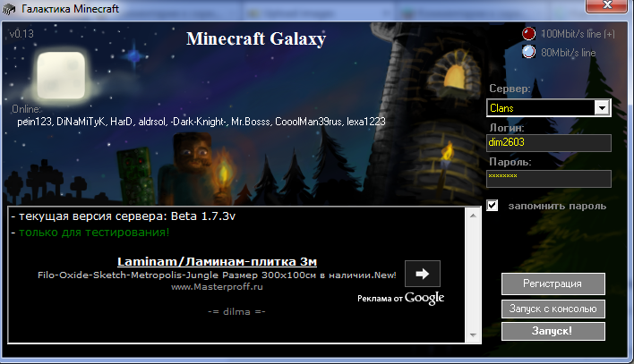The width and height of the screenshot is (634, 364).
Task: Click the ad description 'Filo-Oxide-Sketch-Metropolis-Jungle' text
Action: click(x=129, y=275)
